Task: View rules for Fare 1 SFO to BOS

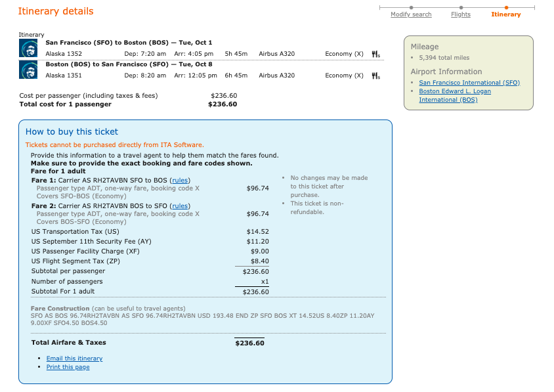Action: (180, 181)
